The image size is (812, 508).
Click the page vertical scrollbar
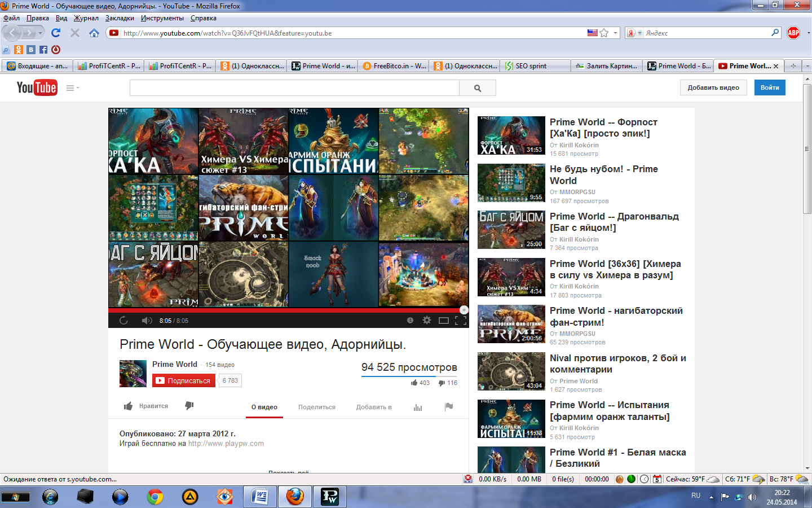[x=807, y=149]
